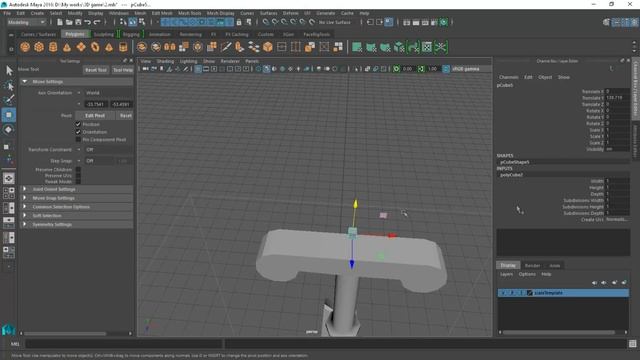Image resolution: width=640 pixels, height=360 pixels.
Task: Create a polygon cone from the shelf
Action: [x=67, y=47]
